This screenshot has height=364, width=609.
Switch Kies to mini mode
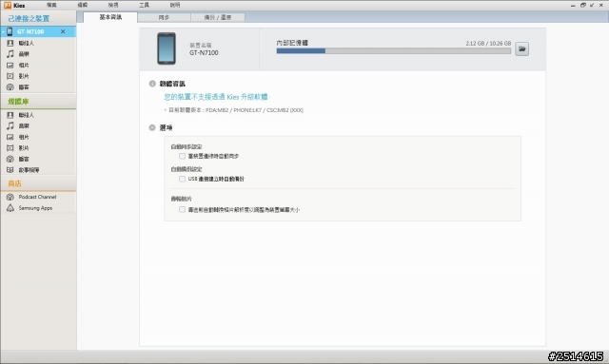click(x=592, y=5)
